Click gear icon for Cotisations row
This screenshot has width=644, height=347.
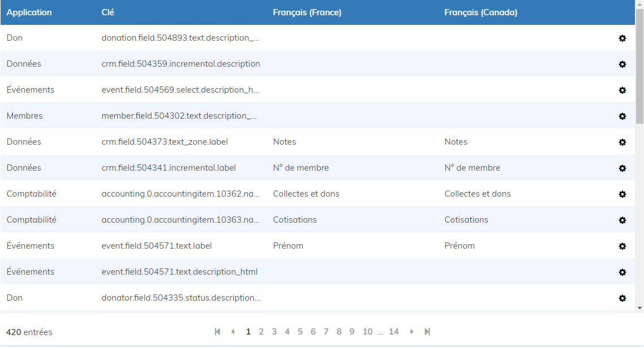[622, 220]
